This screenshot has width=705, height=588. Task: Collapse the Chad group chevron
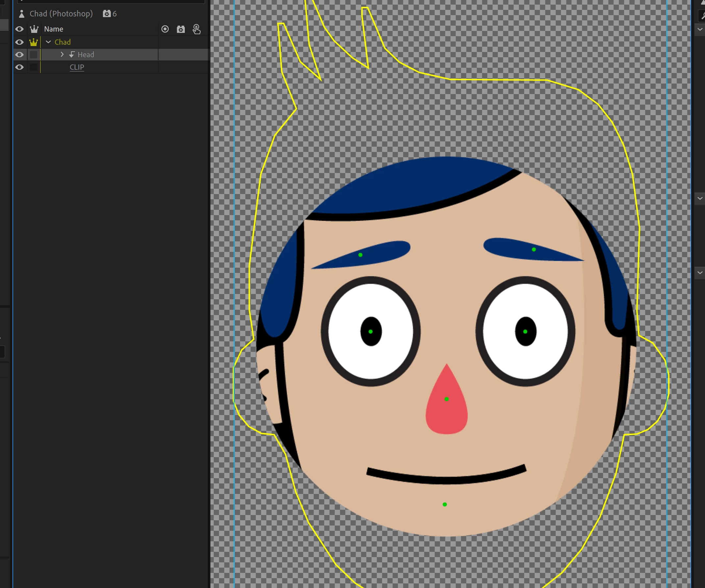(x=48, y=42)
